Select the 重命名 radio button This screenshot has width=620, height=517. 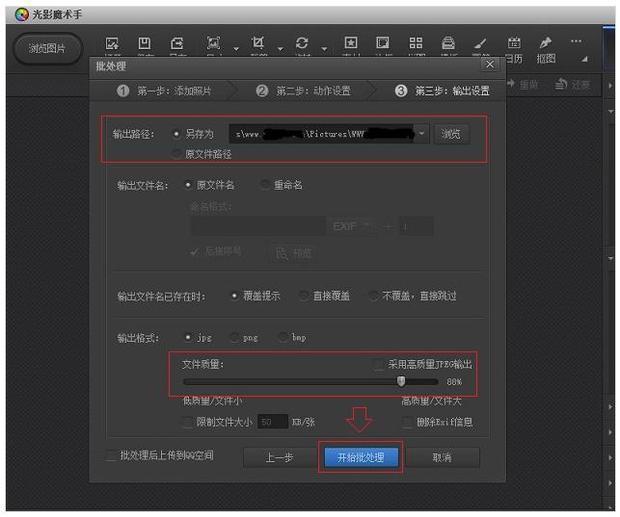point(265,185)
